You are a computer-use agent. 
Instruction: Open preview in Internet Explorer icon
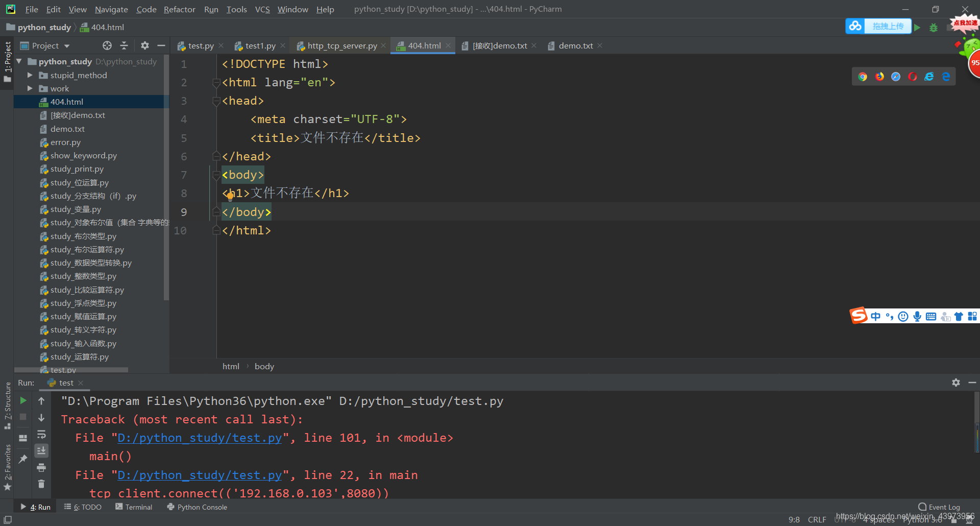(929, 77)
